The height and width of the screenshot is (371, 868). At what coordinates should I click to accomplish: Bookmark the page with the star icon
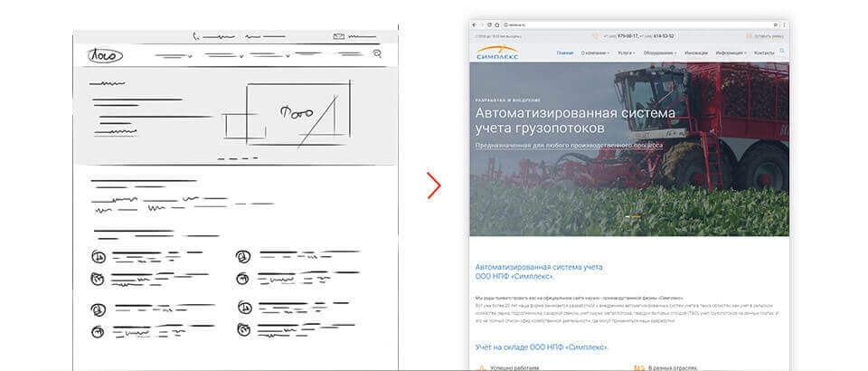pyautogui.click(x=776, y=25)
